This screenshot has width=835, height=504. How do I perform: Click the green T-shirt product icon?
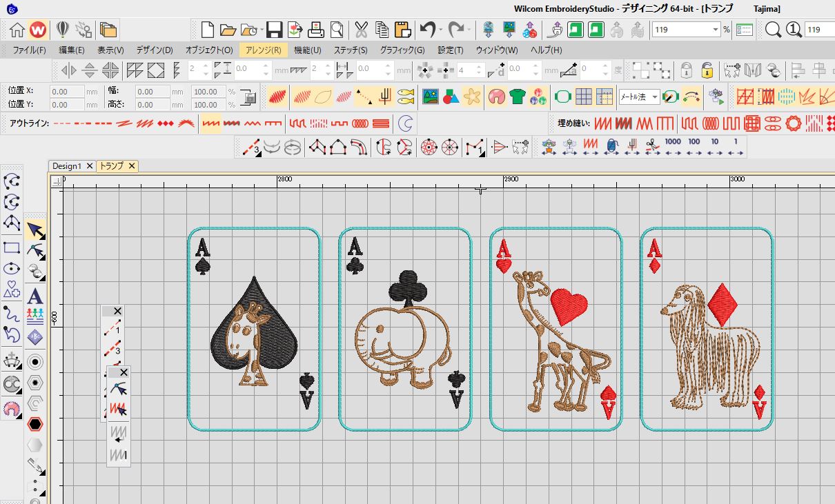(x=518, y=97)
